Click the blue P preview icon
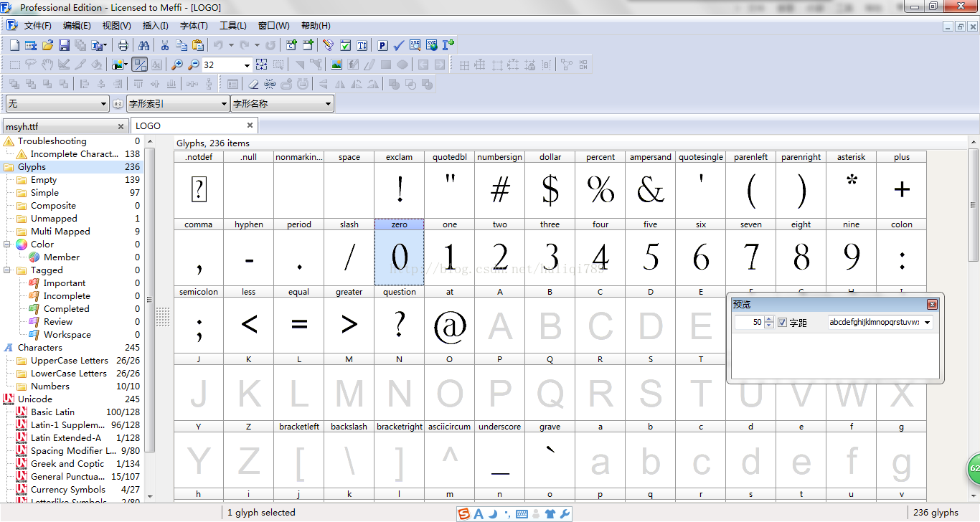The height and width of the screenshot is (522, 980). (x=382, y=45)
